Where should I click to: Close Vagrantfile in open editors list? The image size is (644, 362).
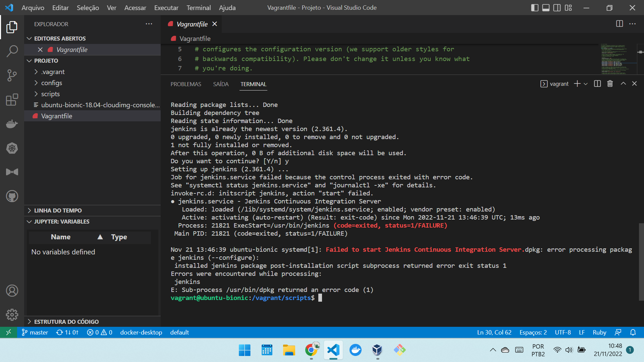pos(40,50)
